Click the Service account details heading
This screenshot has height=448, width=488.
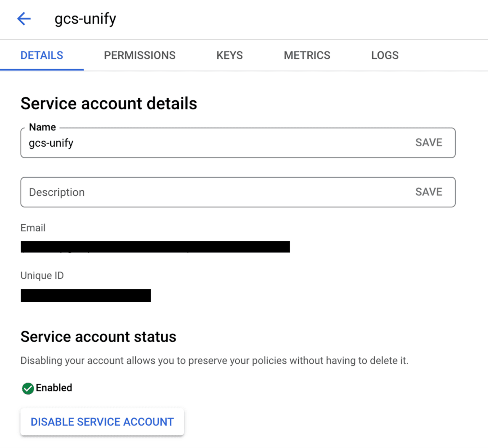(x=109, y=104)
